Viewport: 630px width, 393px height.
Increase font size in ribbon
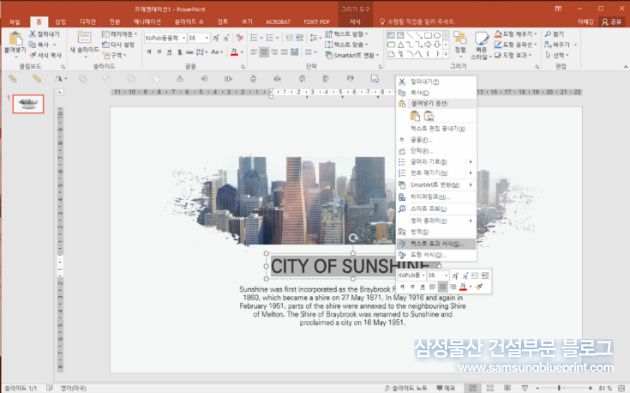[216, 38]
